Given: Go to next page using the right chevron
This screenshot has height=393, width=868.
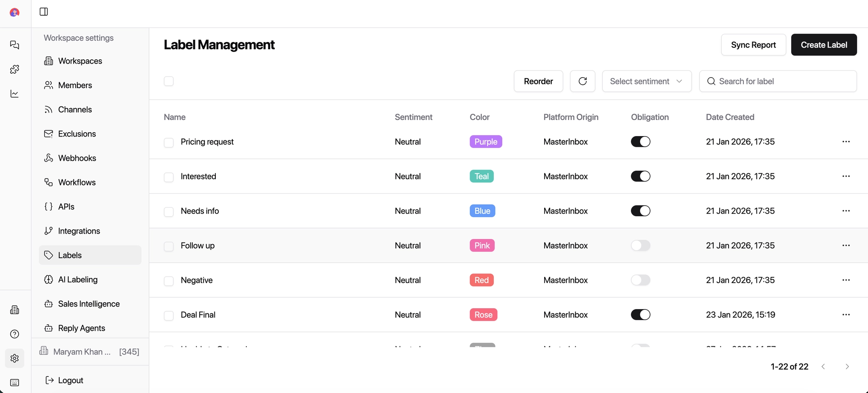Looking at the screenshot, I should coord(848,366).
